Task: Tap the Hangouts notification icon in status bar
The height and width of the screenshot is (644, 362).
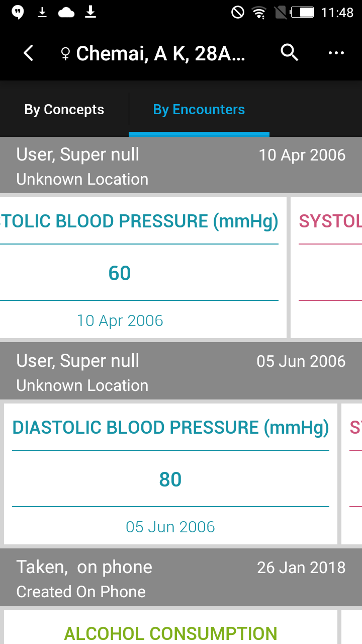Action: [x=18, y=12]
